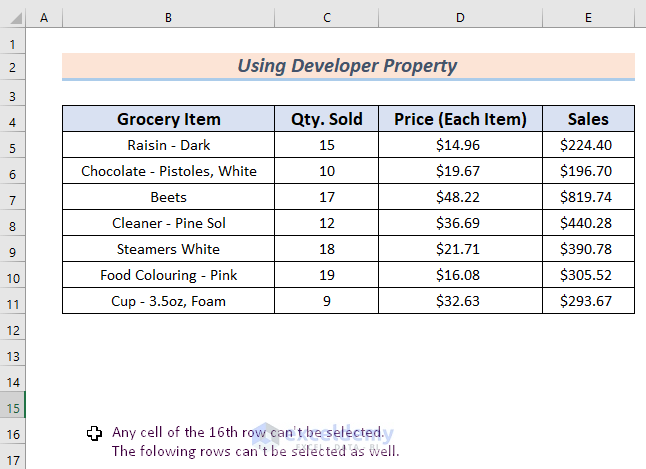Click the Using Developer Property title cell
The height and width of the screenshot is (469, 646).
click(x=348, y=67)
